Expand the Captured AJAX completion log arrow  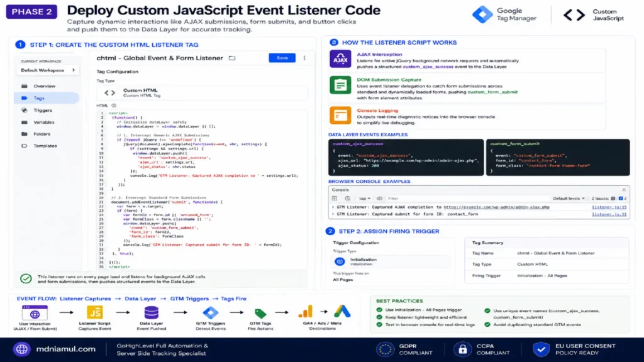[x=333, y=207]
